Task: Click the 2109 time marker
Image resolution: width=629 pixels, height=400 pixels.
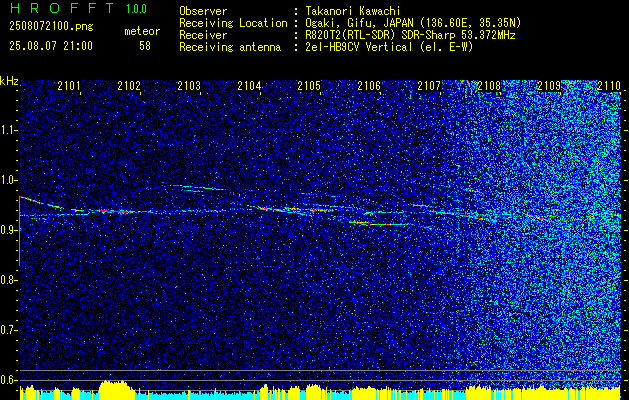Action: click(549, 86)
